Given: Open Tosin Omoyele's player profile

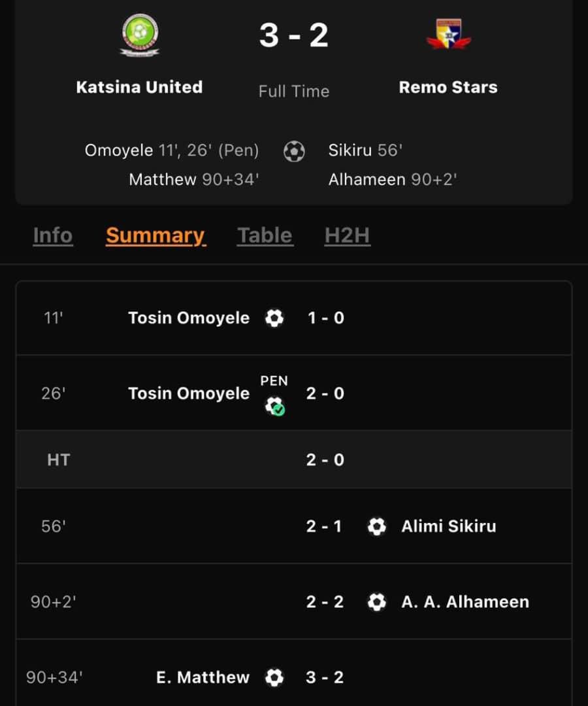Looking at the screenshot, I should (x=188, y=318).
